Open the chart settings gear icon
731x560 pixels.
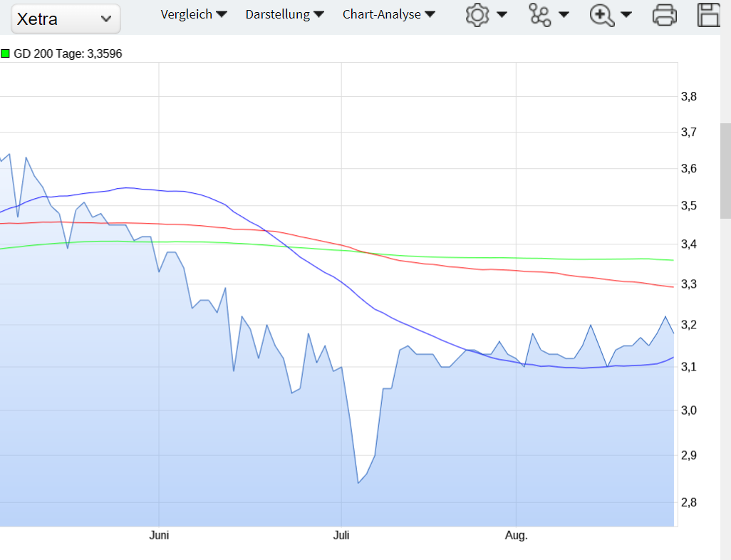[x=477, y=14]
